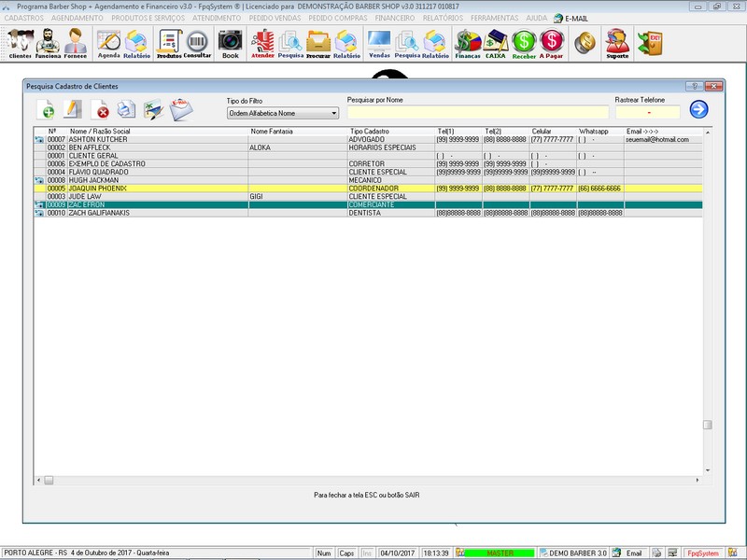
Task: Open the Suporte icon in toolbar
Action: [x=616, y=43]
